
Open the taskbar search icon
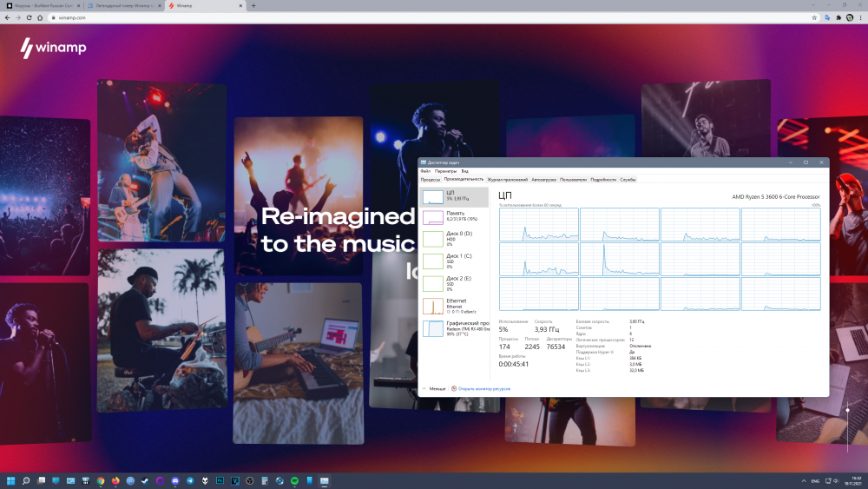(x=26, y=480)
